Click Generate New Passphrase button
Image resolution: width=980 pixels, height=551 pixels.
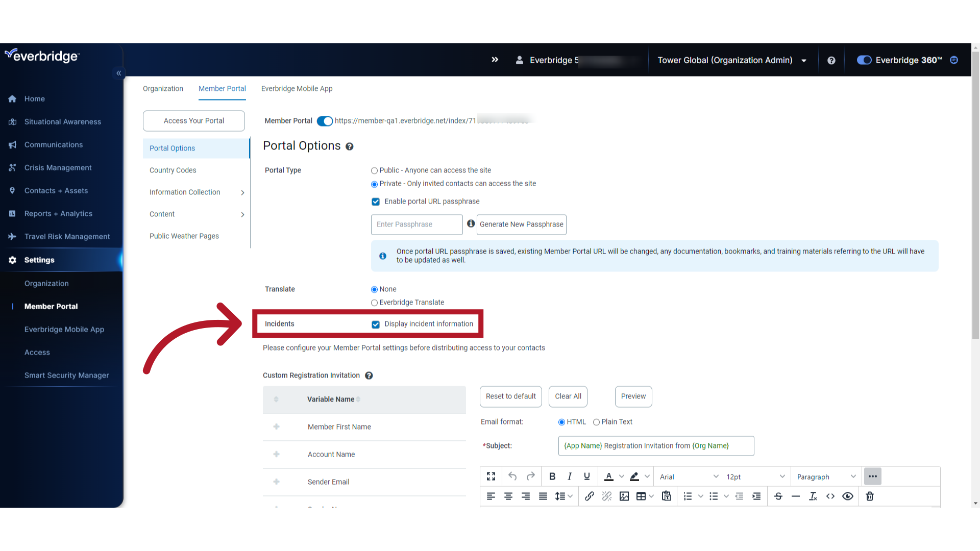click(x=522, y=224)
